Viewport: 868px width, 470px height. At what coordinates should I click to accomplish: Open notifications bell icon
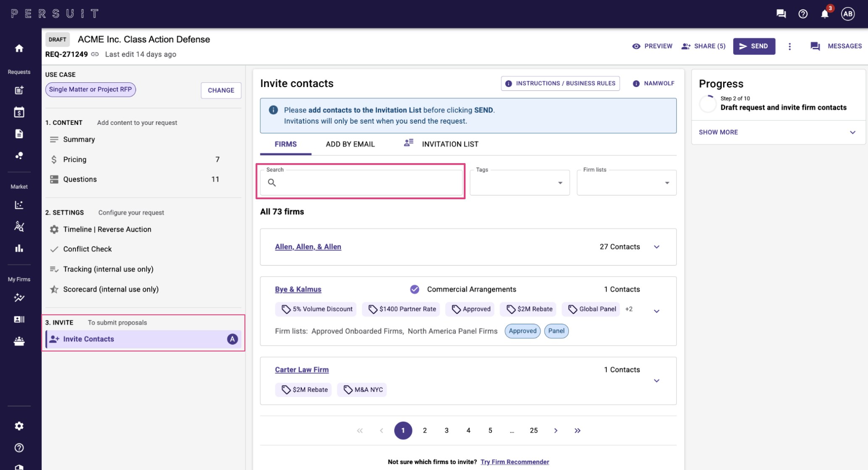click(824, 14)
